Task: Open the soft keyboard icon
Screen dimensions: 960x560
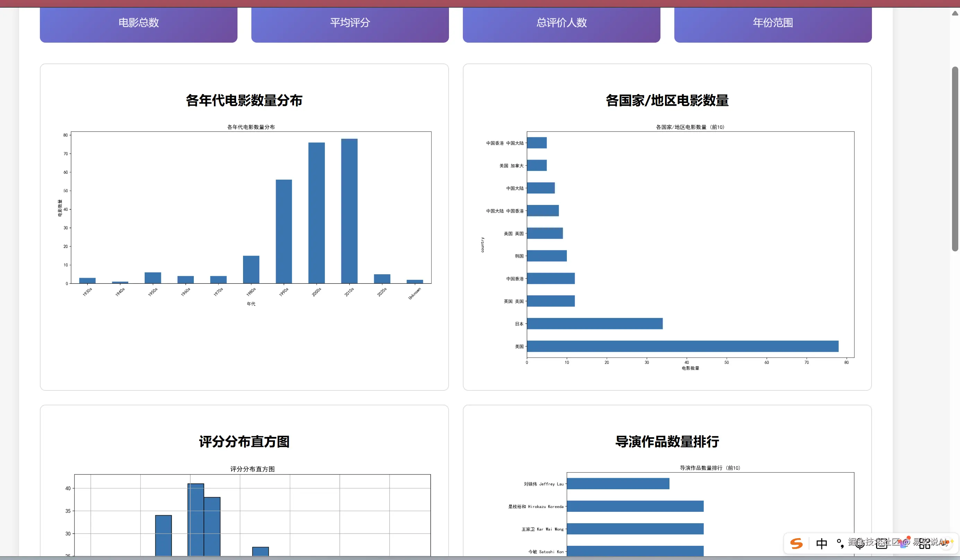Action: coord(882,544)
